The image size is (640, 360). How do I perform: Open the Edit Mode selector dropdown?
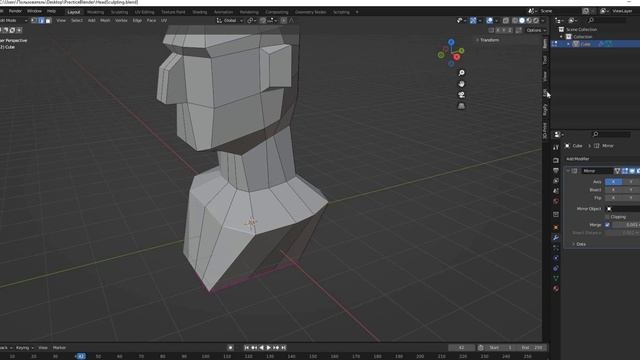pos(13,20)
